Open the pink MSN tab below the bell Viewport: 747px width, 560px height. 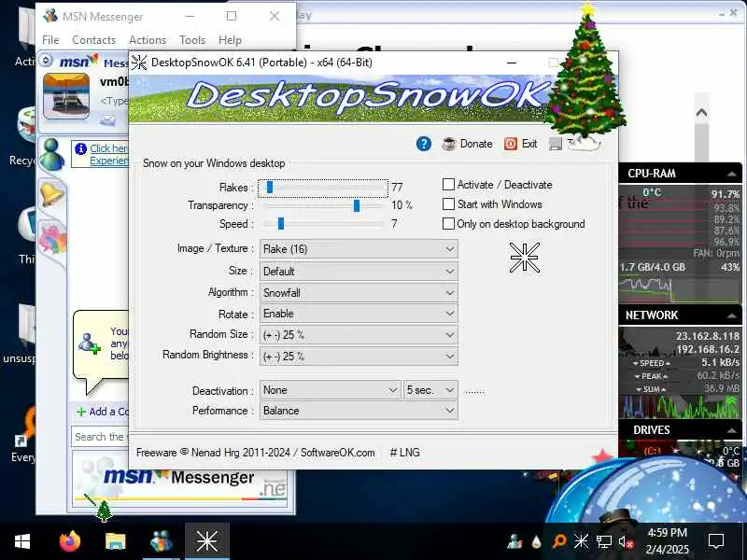(x=52, y=238)
